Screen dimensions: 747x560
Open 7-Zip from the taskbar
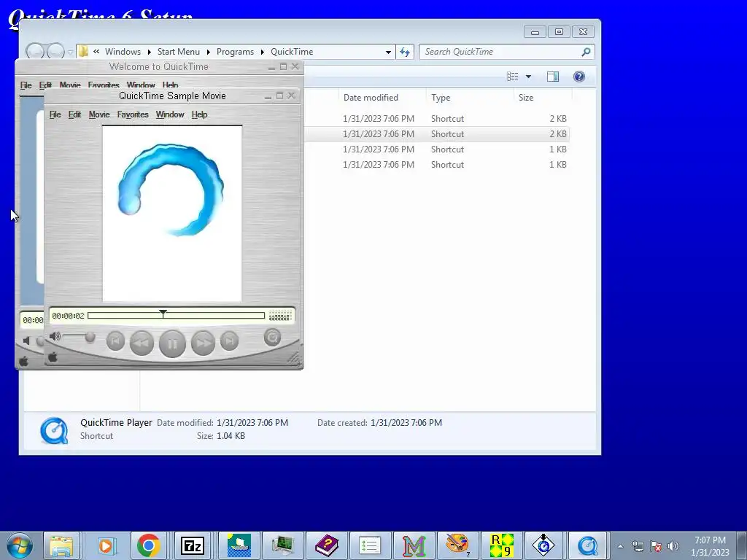tap(193, 545)
